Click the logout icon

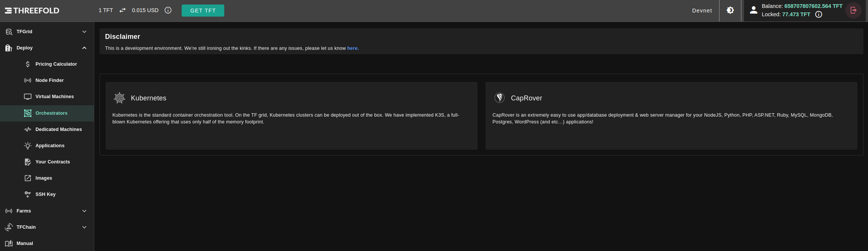pyautogui.click(x=853, y=10)
